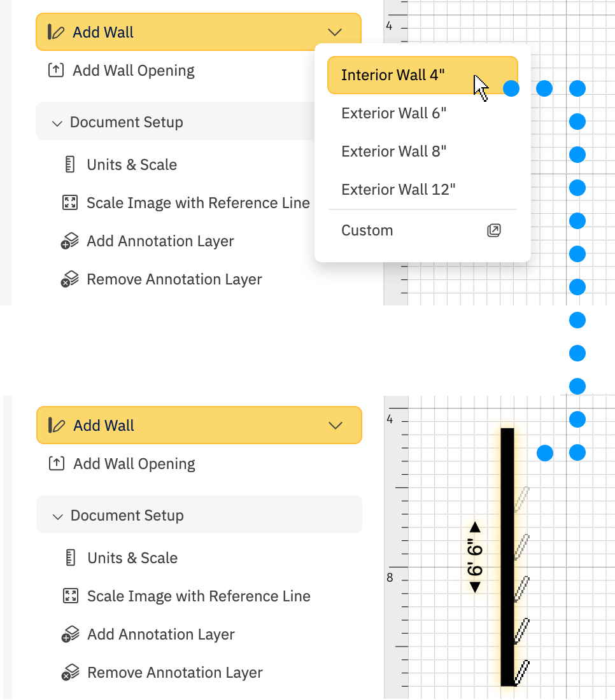Collapse the Document Setup section
The image size is (615, 700).
57,121
